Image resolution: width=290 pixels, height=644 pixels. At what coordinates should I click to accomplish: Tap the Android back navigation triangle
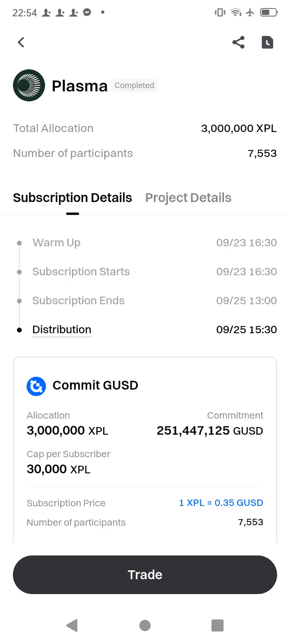click(72, 625)
